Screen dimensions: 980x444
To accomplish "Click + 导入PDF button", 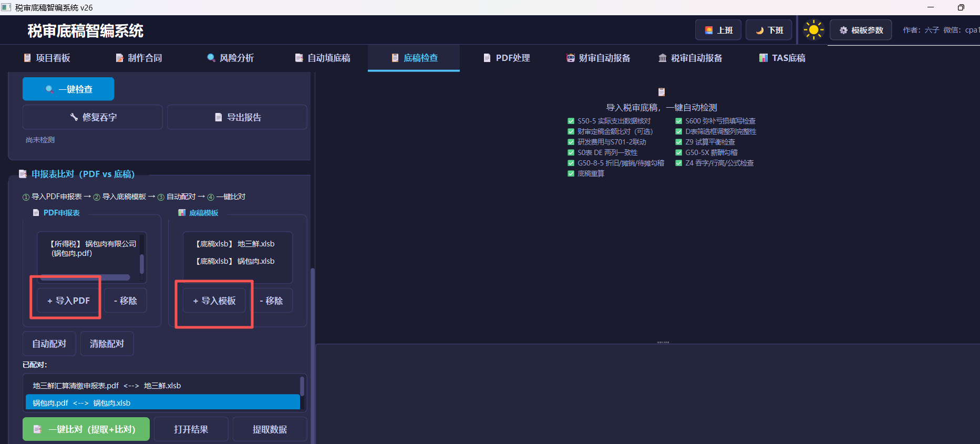I will (68, 301).
